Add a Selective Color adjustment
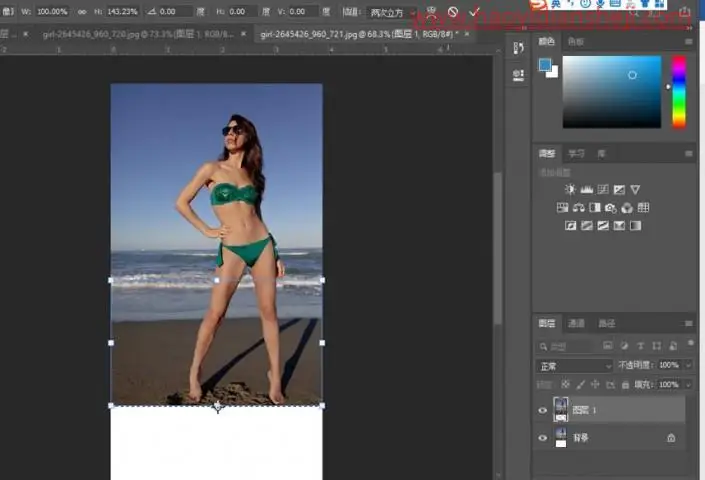 coord(619,225)
